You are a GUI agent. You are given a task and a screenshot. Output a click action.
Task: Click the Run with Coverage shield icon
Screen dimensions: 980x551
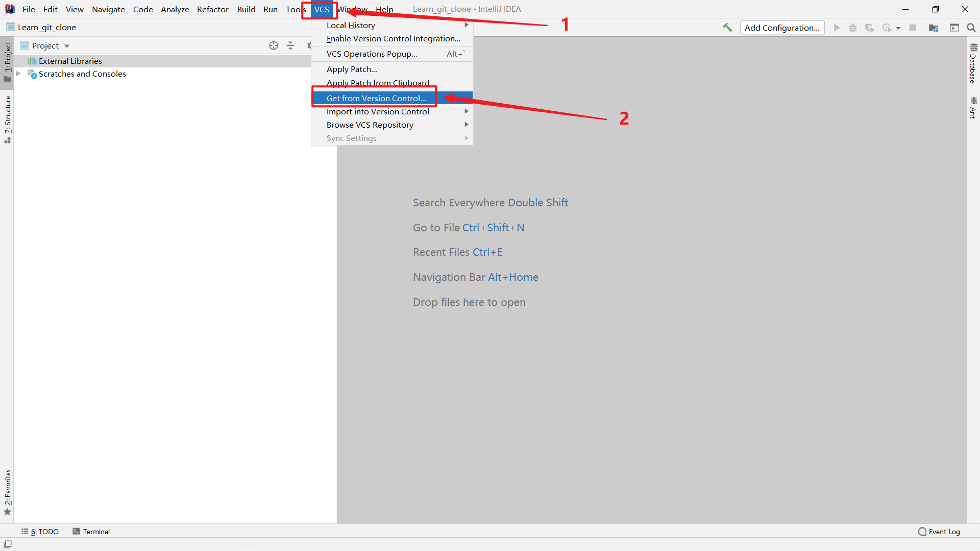tap(870, 28)
